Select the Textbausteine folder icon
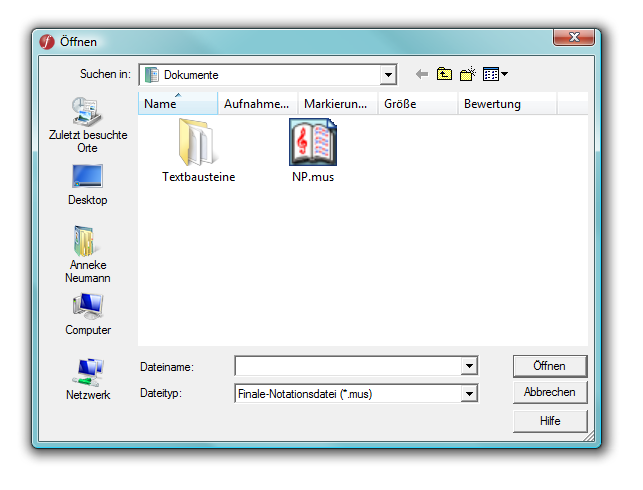 tap(198, 142)
